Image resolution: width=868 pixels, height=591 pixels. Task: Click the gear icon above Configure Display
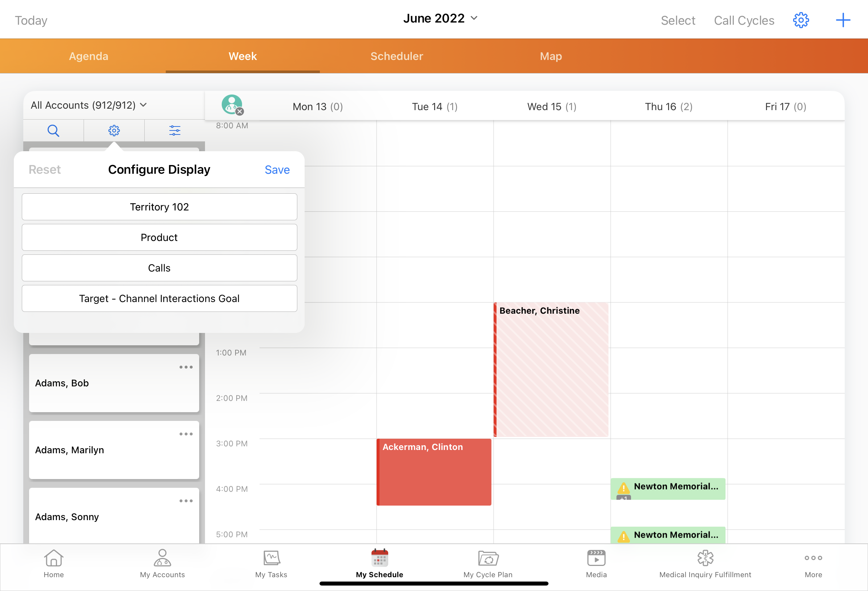click(x=114, y=130)
